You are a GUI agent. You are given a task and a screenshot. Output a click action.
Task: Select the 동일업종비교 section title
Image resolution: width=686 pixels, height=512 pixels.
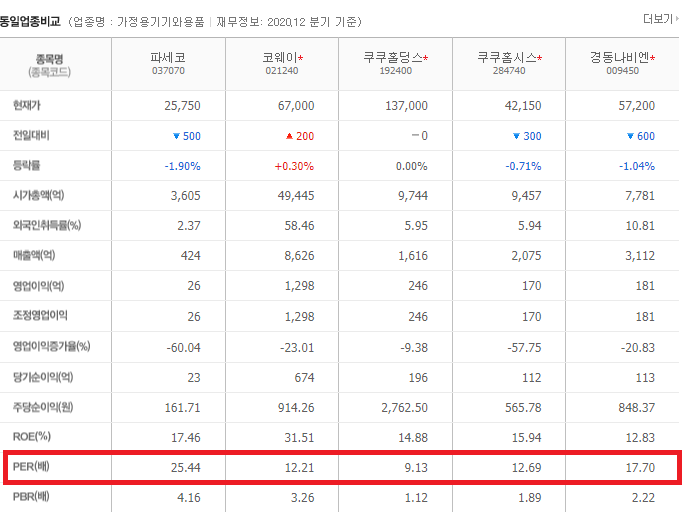[x=30, y=21]
